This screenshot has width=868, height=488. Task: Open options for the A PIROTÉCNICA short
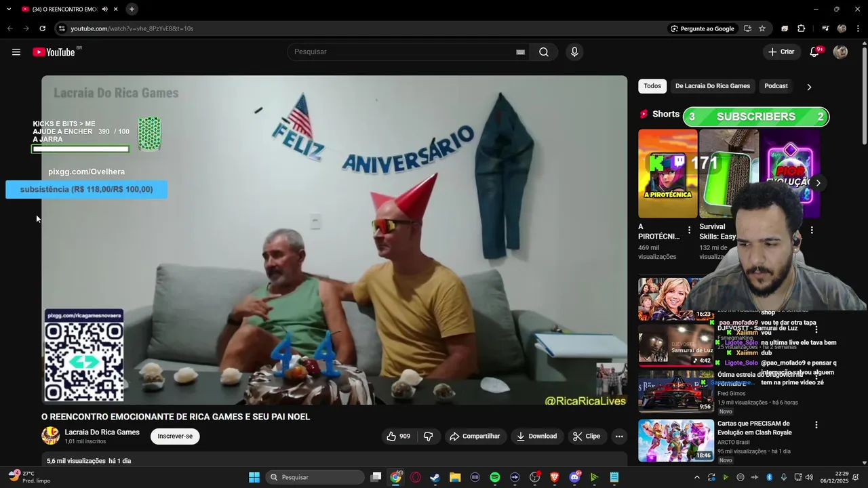tap(690, 230)
